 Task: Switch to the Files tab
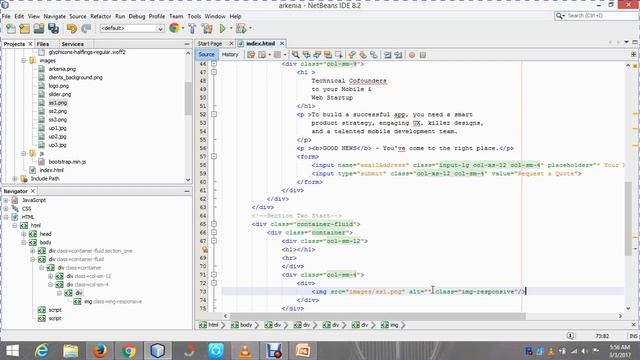43,44
